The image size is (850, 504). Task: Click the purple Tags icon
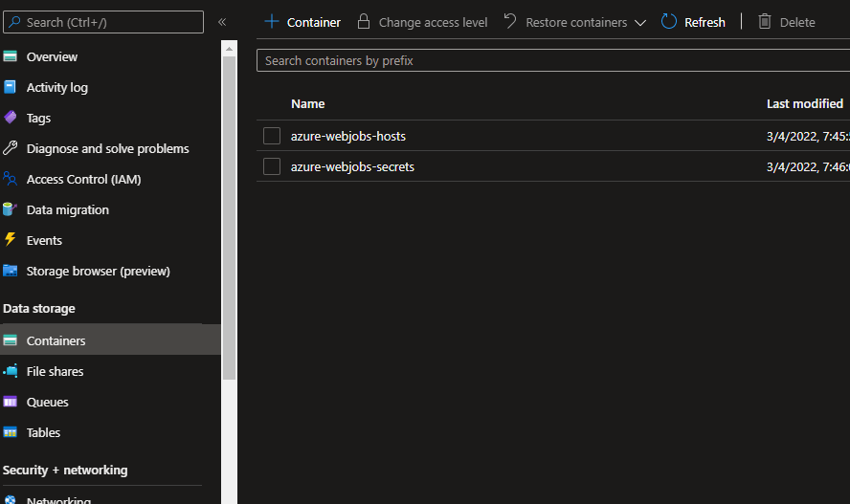click(x=10, y=118)
